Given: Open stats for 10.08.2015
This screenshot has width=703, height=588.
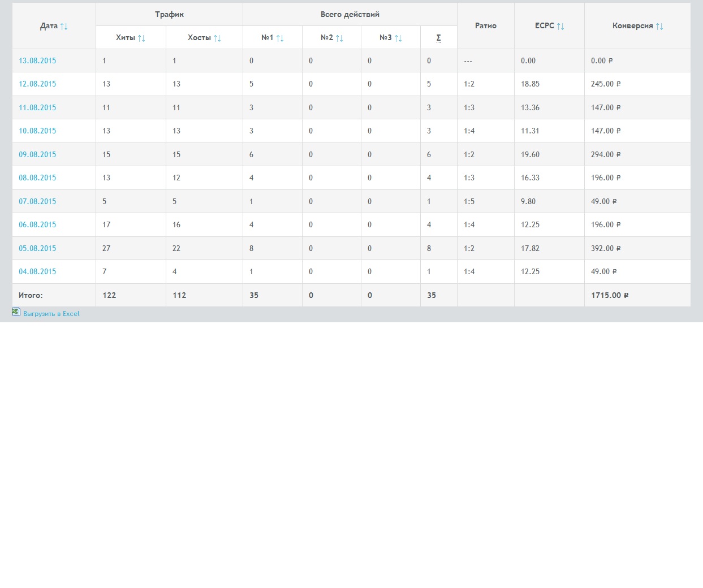Looking at the screenshot, I should click(37, 131).
